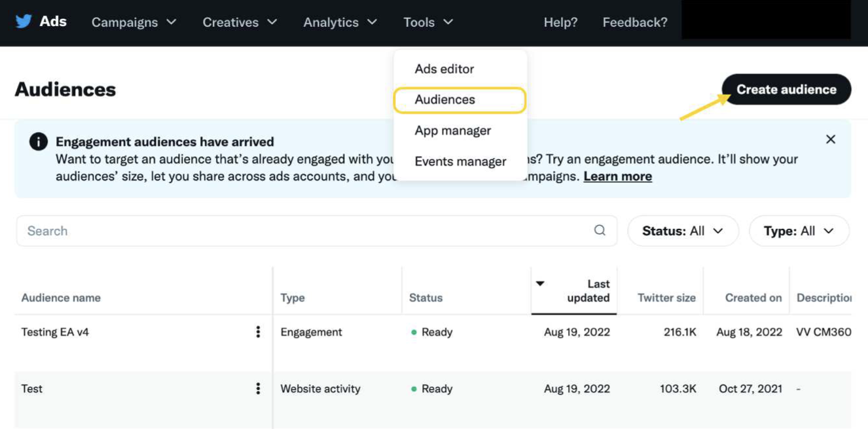Click Last updated date for Testing EA v4
This screenshot has width=868, height=429.
pos(577,332)
